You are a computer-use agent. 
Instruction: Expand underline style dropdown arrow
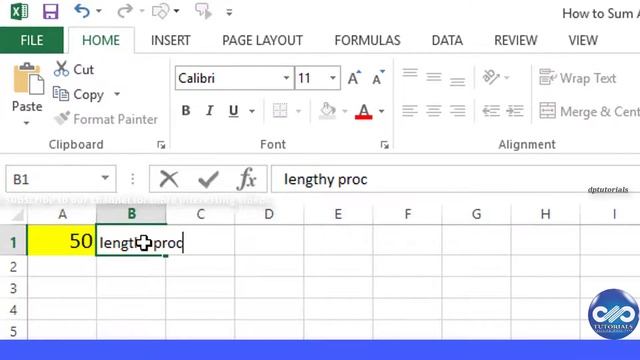[252, 111]
